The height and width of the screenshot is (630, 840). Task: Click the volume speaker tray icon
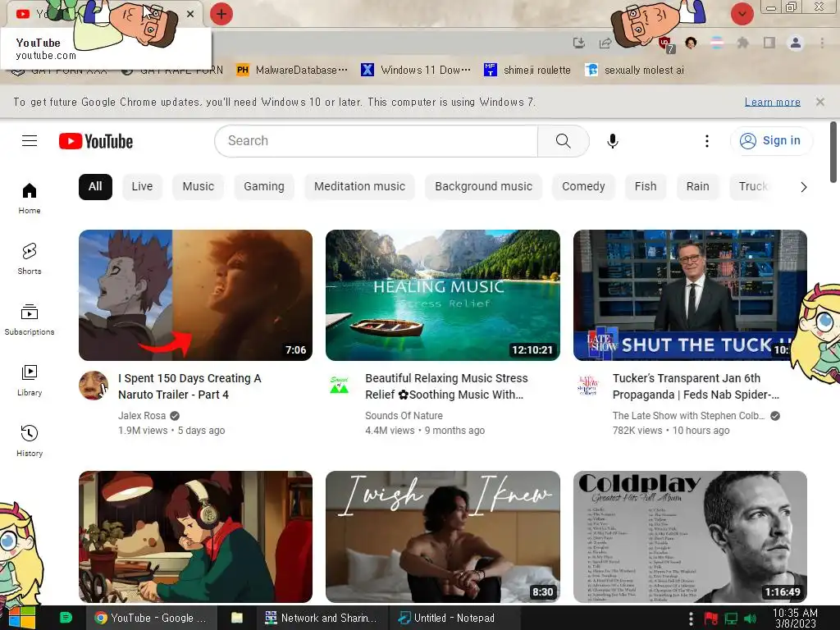click(751, 619)
